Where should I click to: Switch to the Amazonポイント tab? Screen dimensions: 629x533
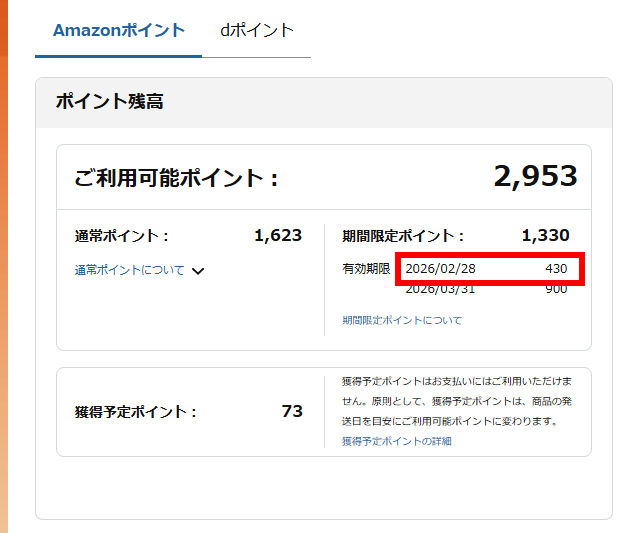tap(119, 30)
